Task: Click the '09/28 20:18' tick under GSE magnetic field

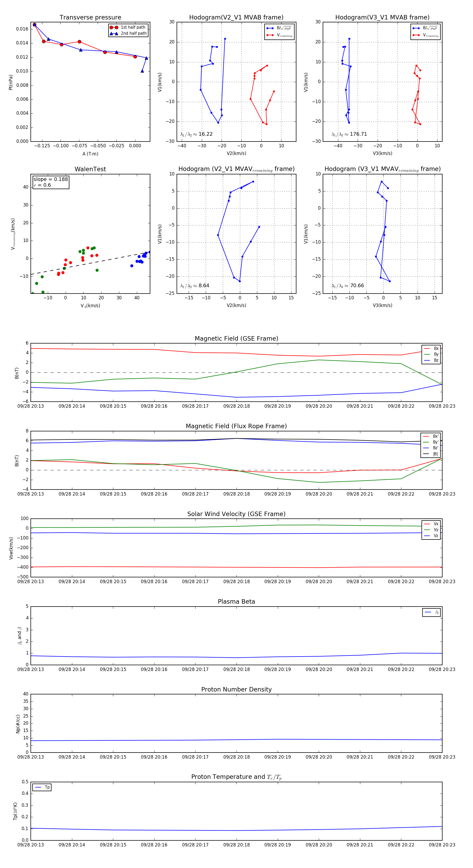Action: point(236,406)
